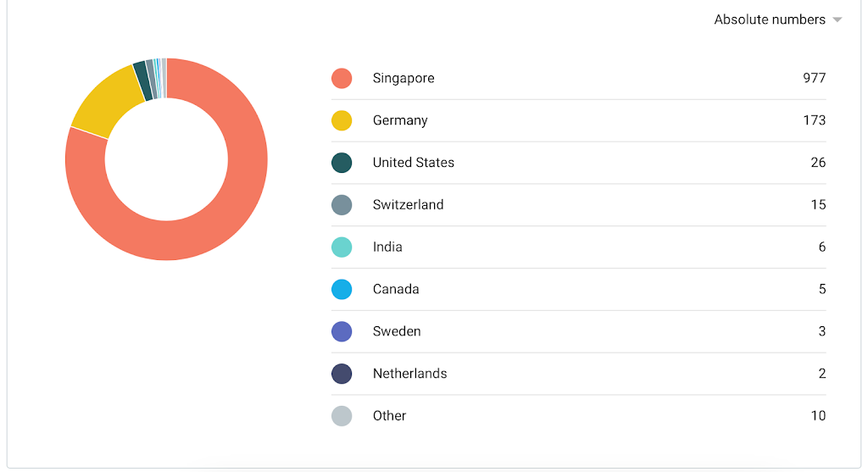The height and width of the screenshot is (472, 868).
Task: Select the Germany legend label
Action: pyautogui.click(x=400, y=120)
